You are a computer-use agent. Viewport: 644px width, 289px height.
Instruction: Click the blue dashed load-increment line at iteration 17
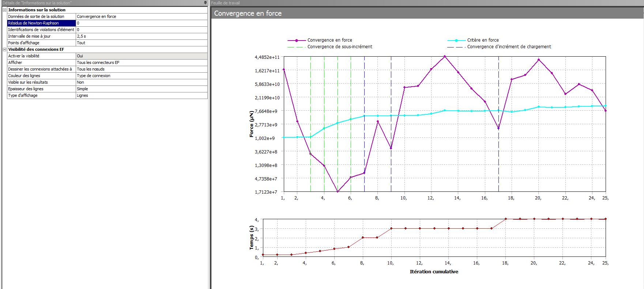[x=498, y=124]
